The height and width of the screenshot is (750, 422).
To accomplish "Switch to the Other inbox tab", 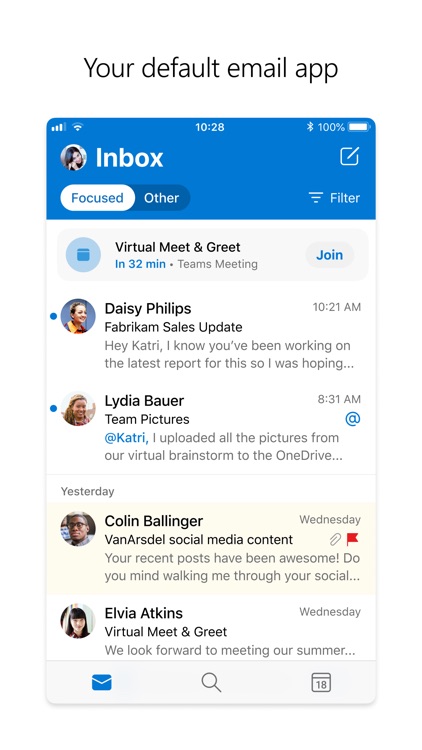I will point(162,198).
